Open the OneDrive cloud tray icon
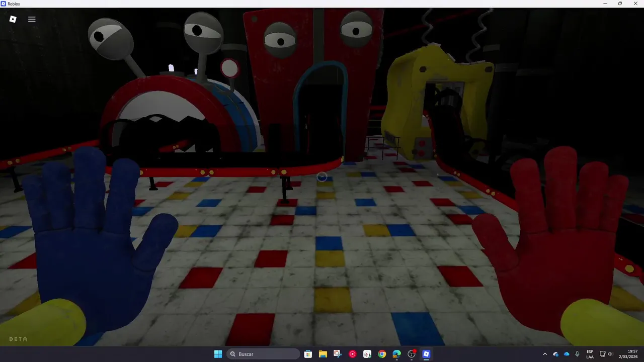Image resolution: width=644 pixels, height=362 pixels. tap(567, 354)
